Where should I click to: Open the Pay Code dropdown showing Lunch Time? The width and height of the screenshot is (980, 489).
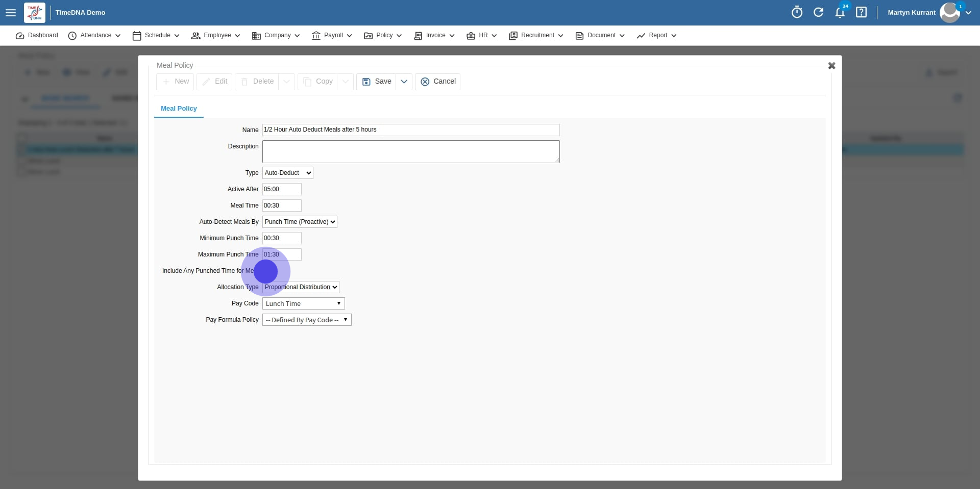pyautogui.click(x=303, y=303)
